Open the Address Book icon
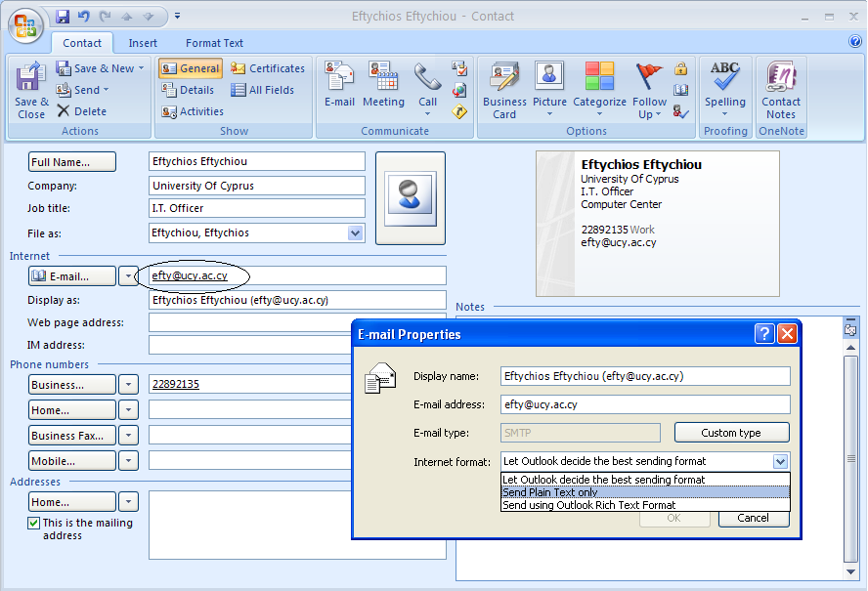Viewport: 868px width, 591px height. point(681,90)
